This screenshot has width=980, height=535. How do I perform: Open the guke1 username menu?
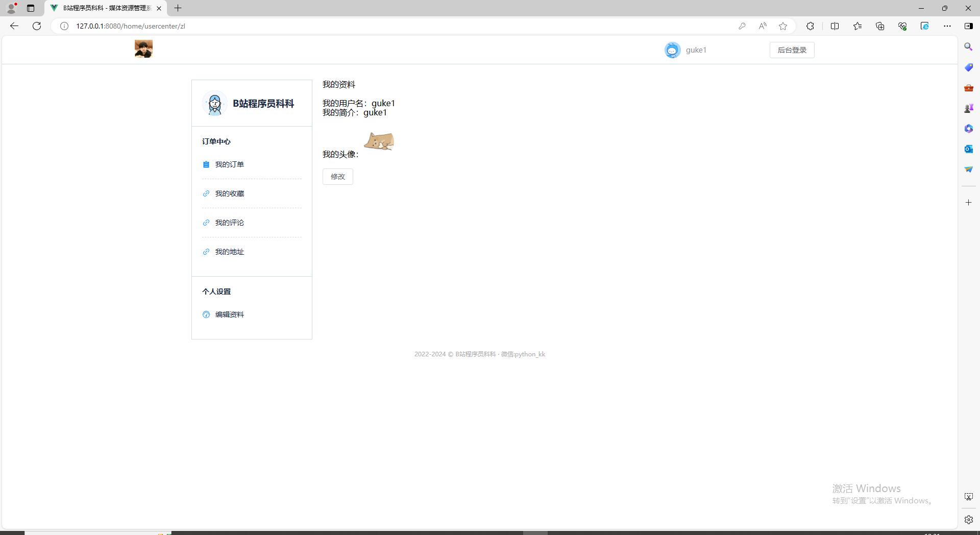point(696,50)
